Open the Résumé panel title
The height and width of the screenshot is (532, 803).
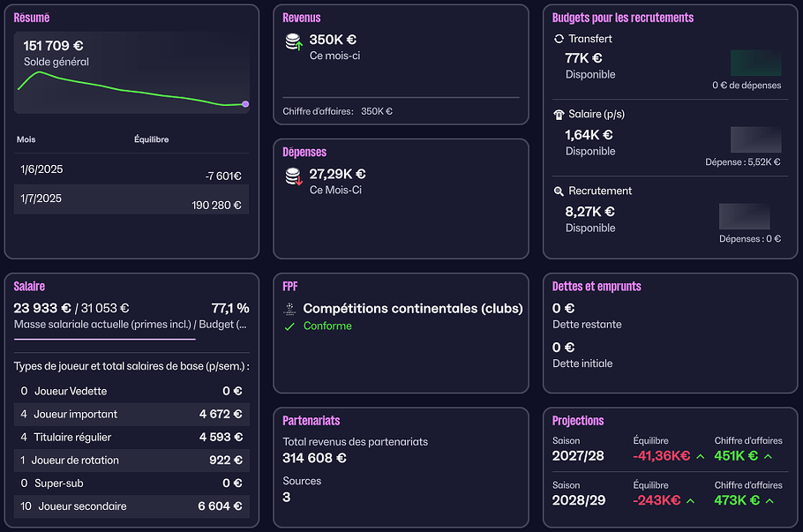pyautogui.click(x=32, y=18)
